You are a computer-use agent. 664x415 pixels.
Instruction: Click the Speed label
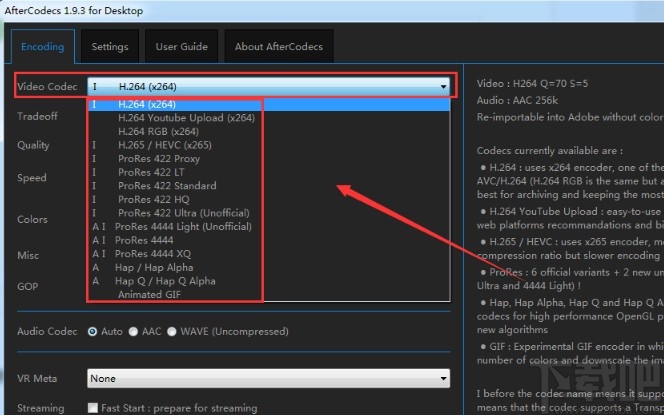32,177
